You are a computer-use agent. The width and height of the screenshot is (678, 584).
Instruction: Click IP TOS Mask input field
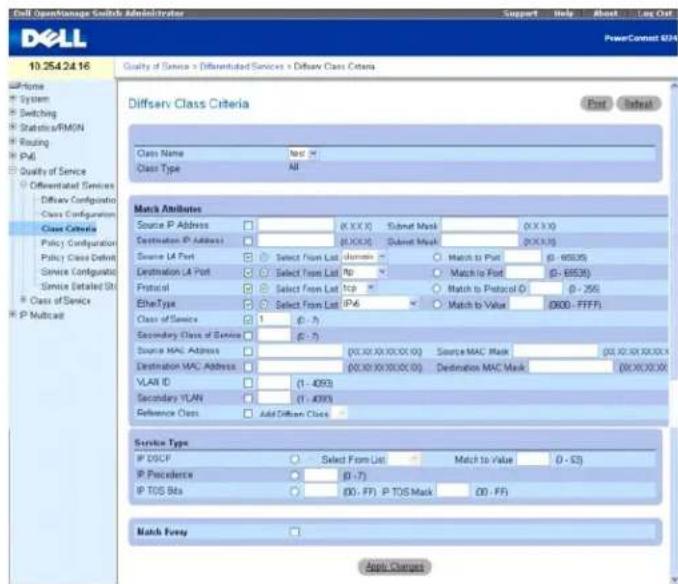453,491
